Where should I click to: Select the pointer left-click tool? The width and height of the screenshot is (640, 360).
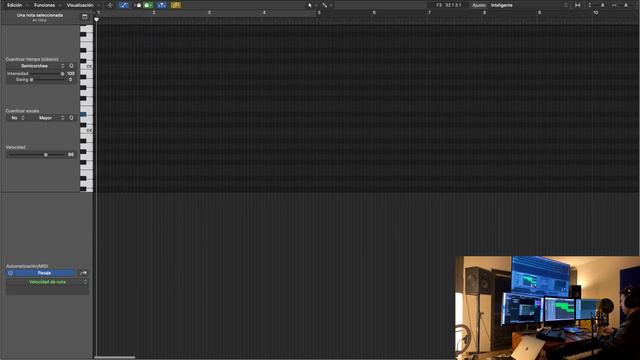point(310,5)
